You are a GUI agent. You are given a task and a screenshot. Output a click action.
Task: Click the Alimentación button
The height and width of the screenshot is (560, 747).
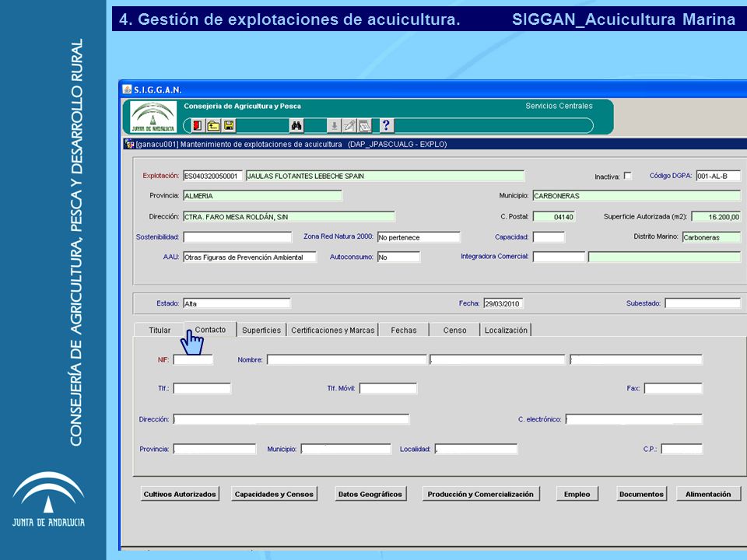pos(708,495)
